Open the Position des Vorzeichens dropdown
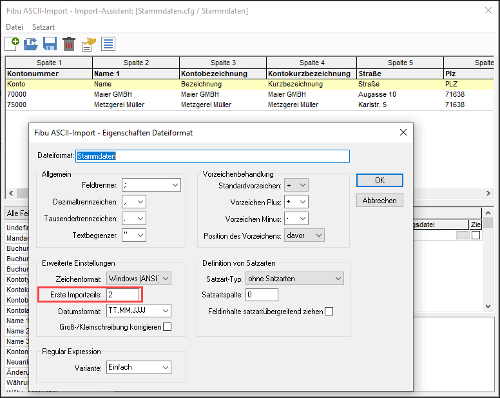Image resolution: width=500 pixels, height=398 pixels. (x=304, y=235)
